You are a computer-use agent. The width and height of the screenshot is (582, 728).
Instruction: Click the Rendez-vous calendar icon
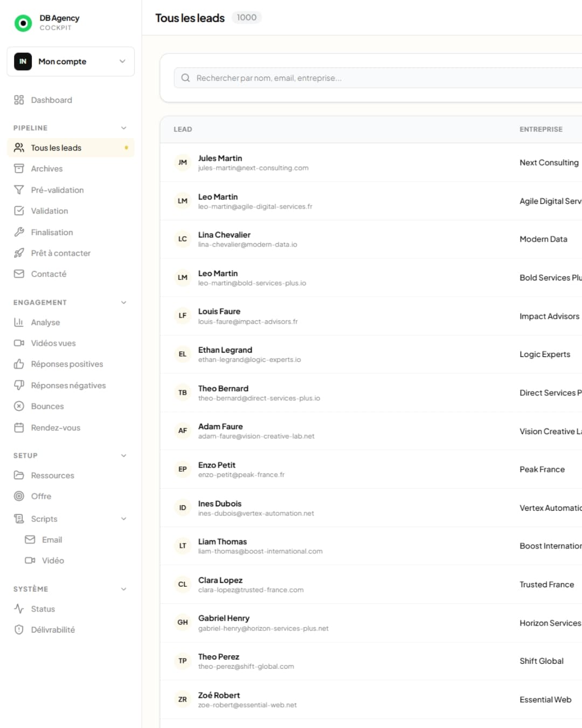pos(19,428)
